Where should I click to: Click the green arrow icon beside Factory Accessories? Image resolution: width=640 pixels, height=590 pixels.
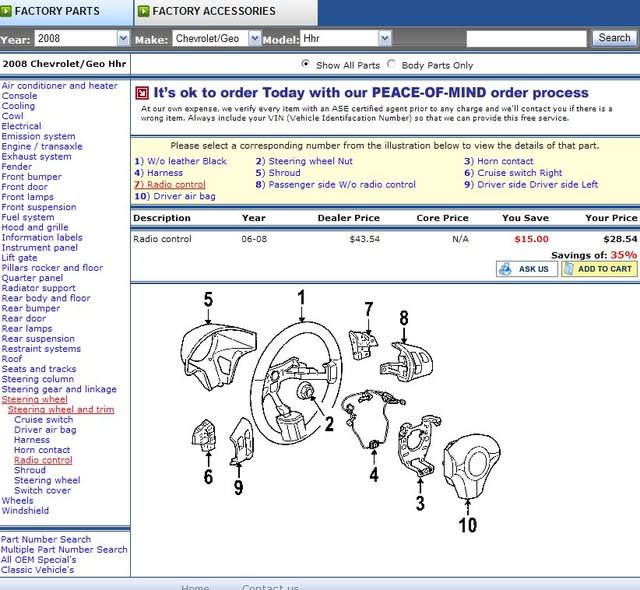click(x=144, y=11)
